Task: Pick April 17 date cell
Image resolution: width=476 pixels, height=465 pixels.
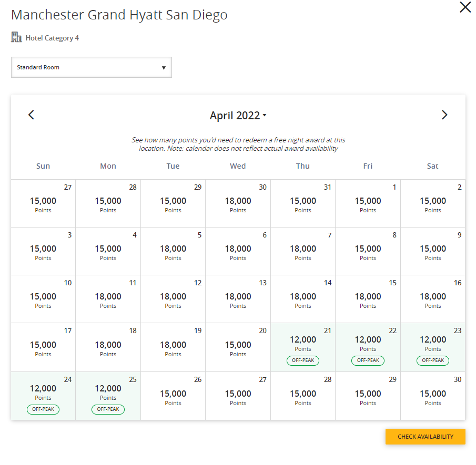Action: coord(43,347)
